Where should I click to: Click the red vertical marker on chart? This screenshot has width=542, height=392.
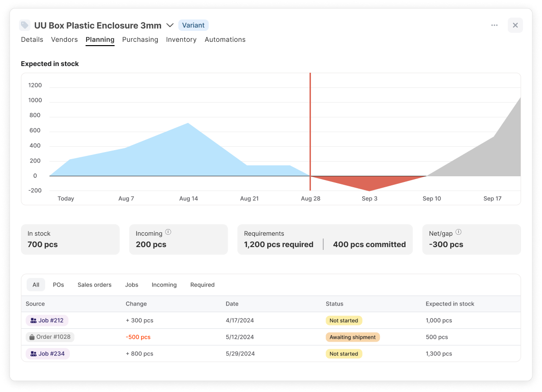(x=310, y=131)
